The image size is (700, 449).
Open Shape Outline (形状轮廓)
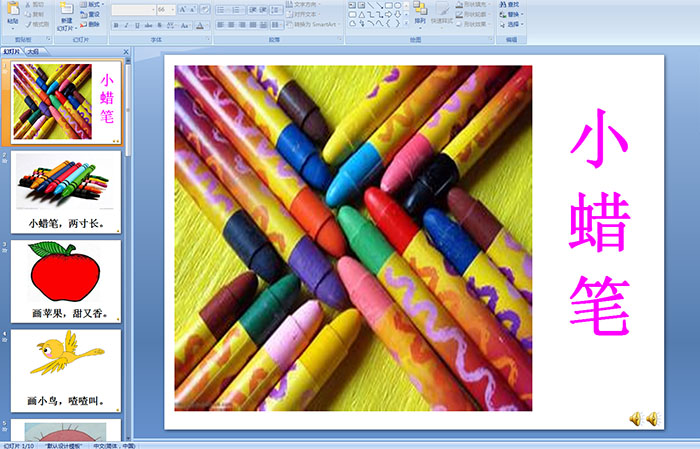click(472, 14)
